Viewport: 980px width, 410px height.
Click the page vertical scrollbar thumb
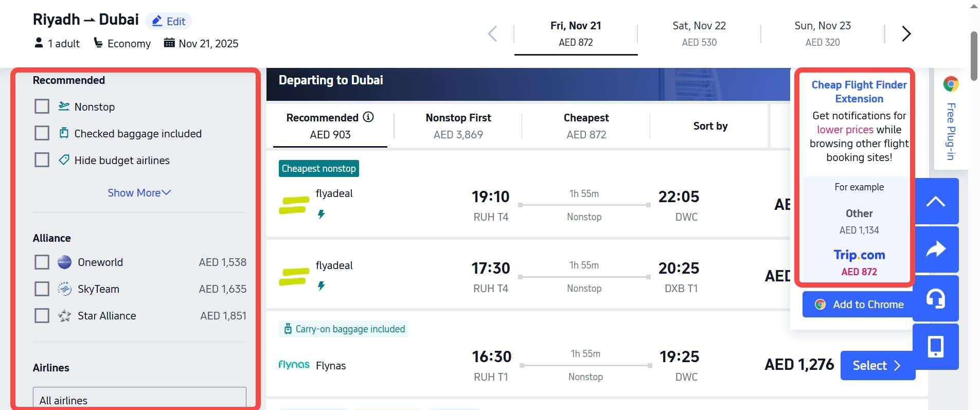tap(973, 57)
